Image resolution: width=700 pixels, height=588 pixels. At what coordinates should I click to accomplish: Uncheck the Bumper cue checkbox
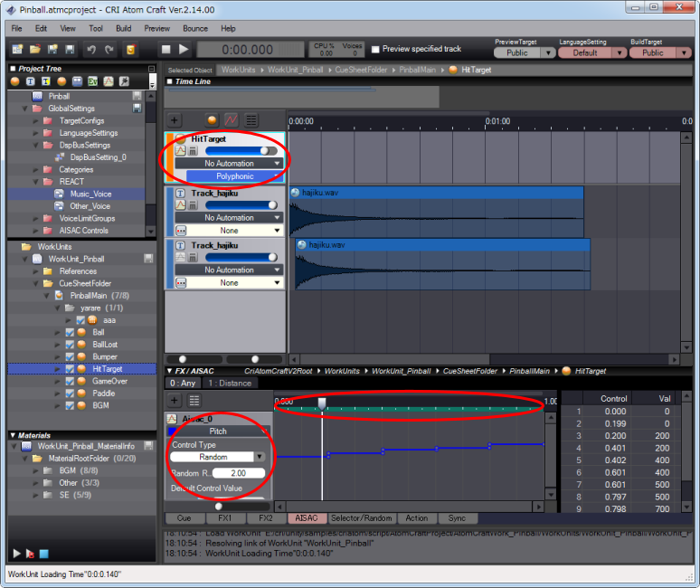pos(71,356)
